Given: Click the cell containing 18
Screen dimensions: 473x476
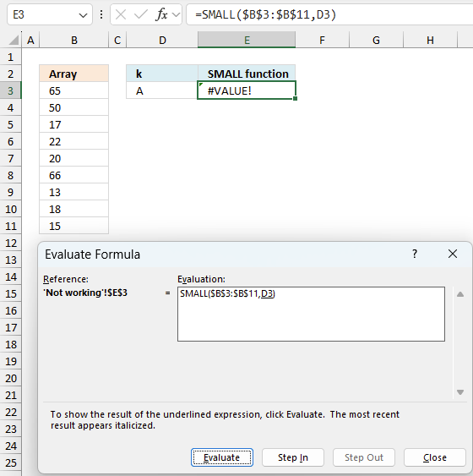Looking at the screenshot, I should click(x=74, y=209).
